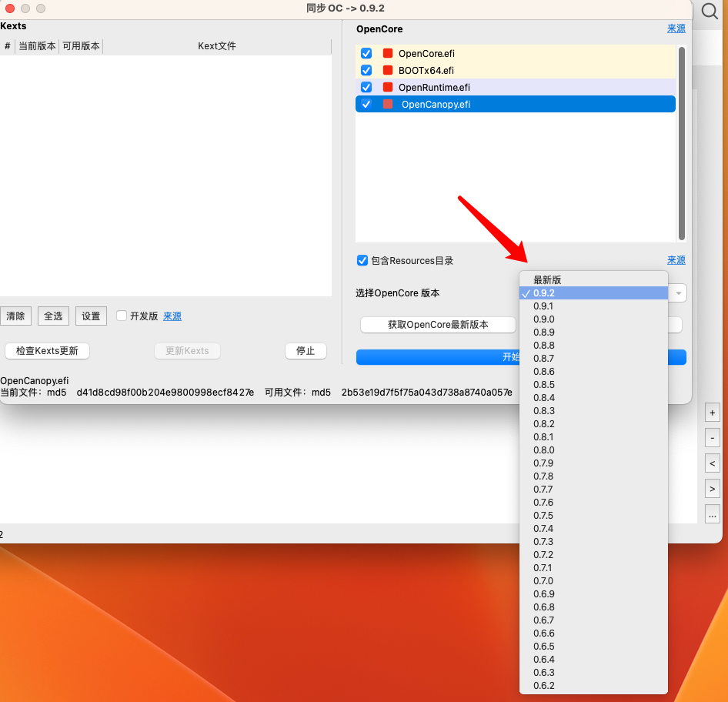Pick version 0.6.2 from the list
The height and width of the screenshot is (702, 728).
pyautogui.click(x=593, y=685)
